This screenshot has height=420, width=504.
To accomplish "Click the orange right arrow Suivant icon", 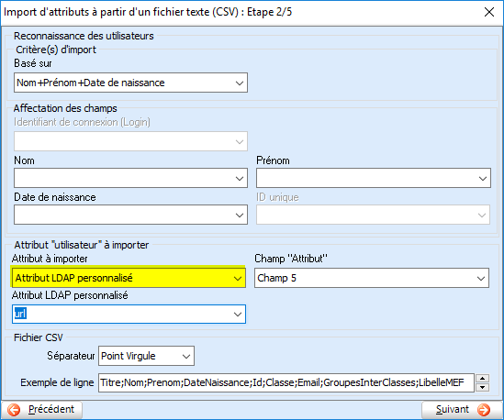I will click(x=484, y=410).
